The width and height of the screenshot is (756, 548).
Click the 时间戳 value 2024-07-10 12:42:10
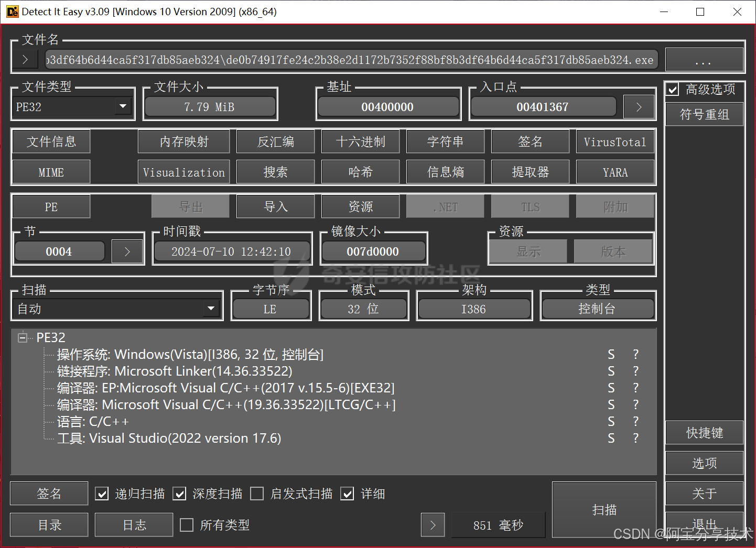tap(231, 251)
